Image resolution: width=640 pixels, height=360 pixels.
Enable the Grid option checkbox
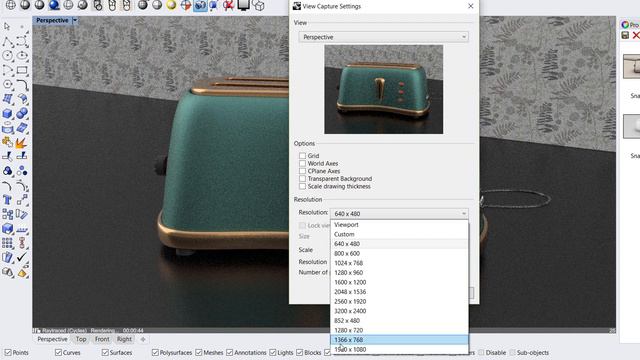302,156
